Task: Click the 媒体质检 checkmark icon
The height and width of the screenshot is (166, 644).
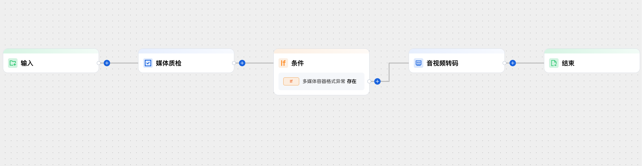Action: pos(148,63)
